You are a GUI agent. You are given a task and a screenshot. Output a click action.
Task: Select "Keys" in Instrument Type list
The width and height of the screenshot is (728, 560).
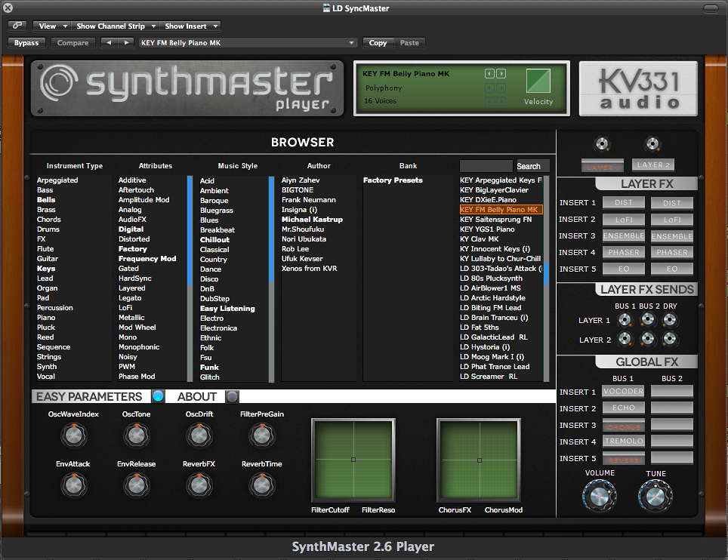[x=46, y=268]
